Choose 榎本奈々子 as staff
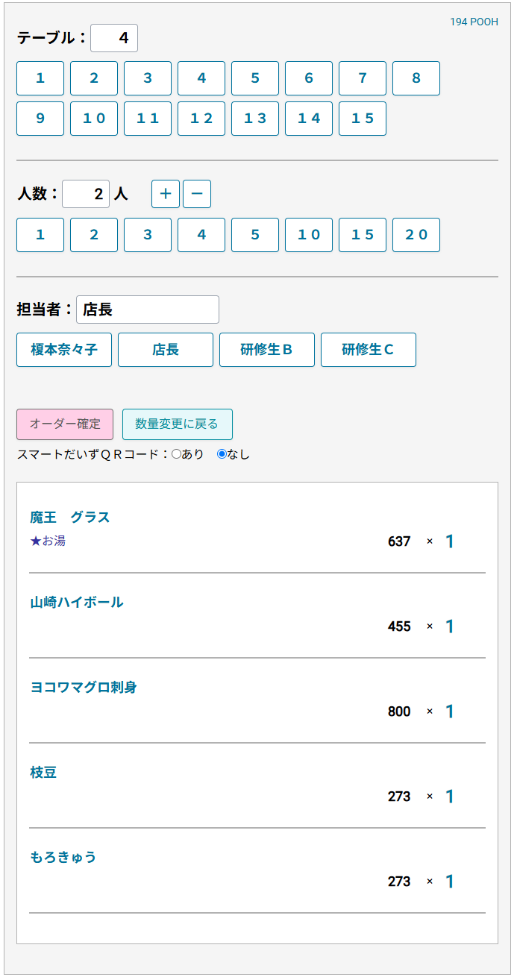517x980 pixels. point(64,350)
